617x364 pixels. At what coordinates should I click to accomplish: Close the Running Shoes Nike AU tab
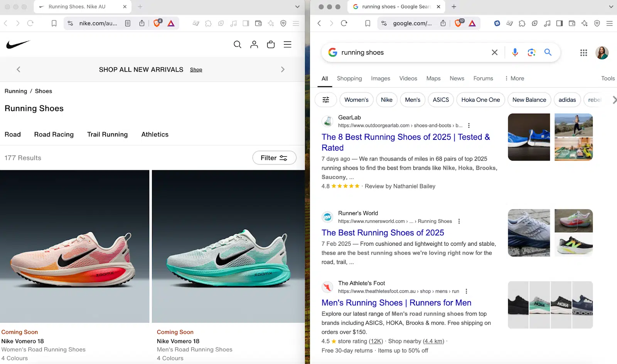(x=125, y=7)
